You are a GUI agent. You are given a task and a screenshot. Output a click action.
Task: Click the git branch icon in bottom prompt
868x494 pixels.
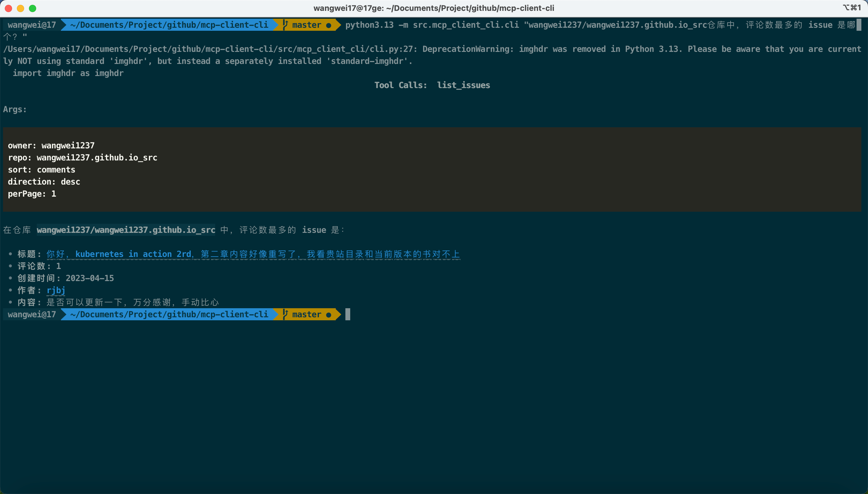tap(285, 315)
